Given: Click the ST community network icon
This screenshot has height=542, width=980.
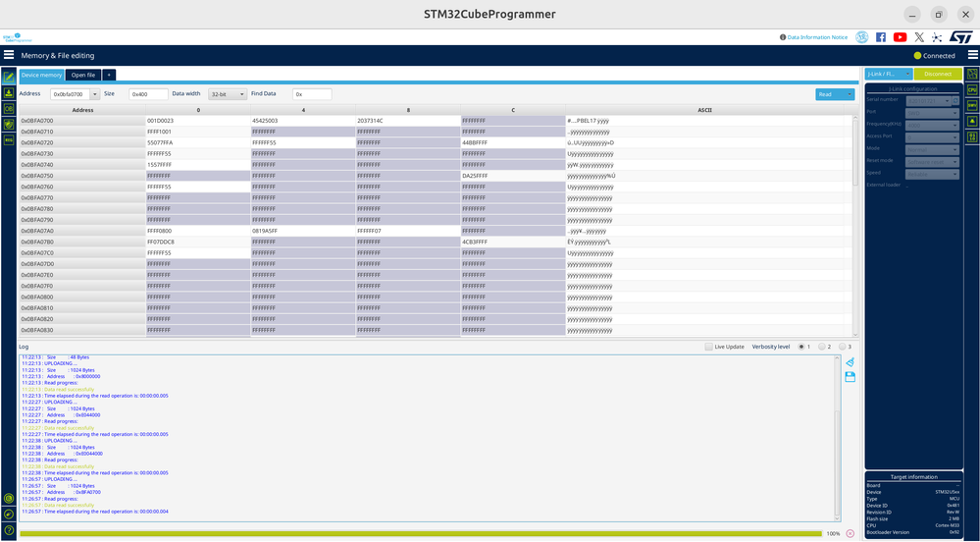Looking at the screenshot, I should click(x=936, y=37).
